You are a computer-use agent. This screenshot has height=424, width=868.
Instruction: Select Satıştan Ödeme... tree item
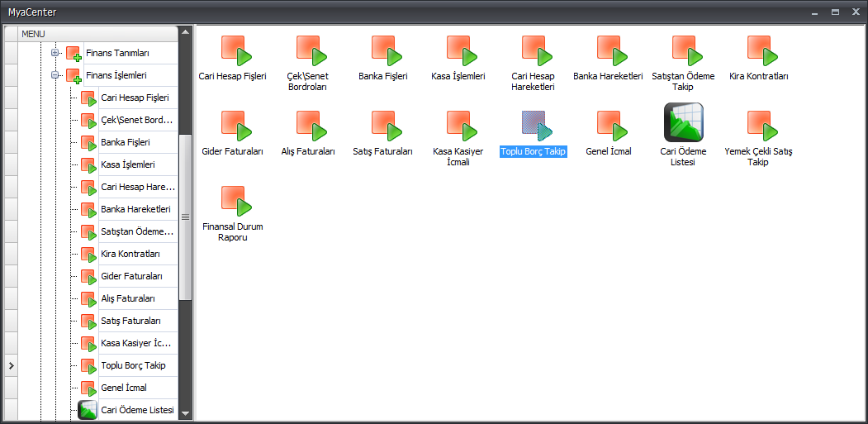point(138,231)
